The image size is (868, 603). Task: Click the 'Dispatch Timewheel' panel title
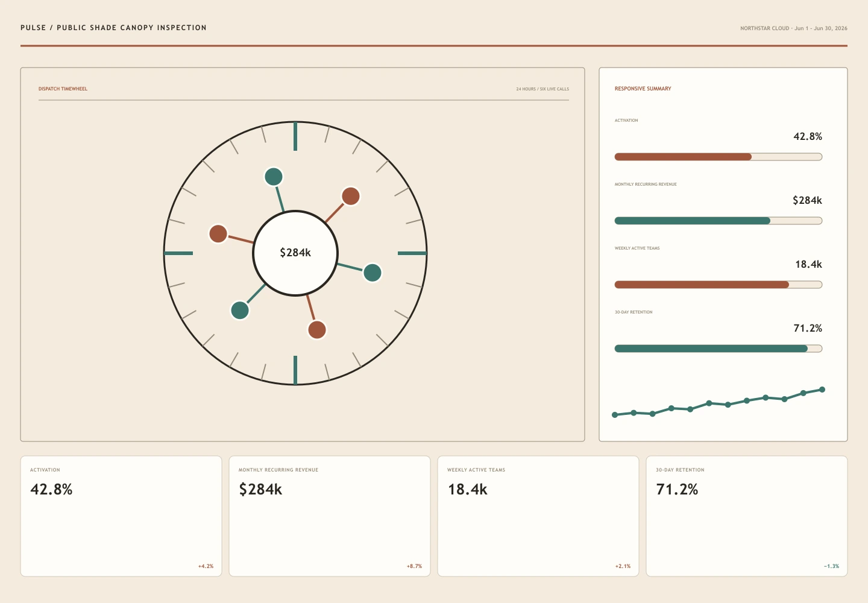(63, 89)
